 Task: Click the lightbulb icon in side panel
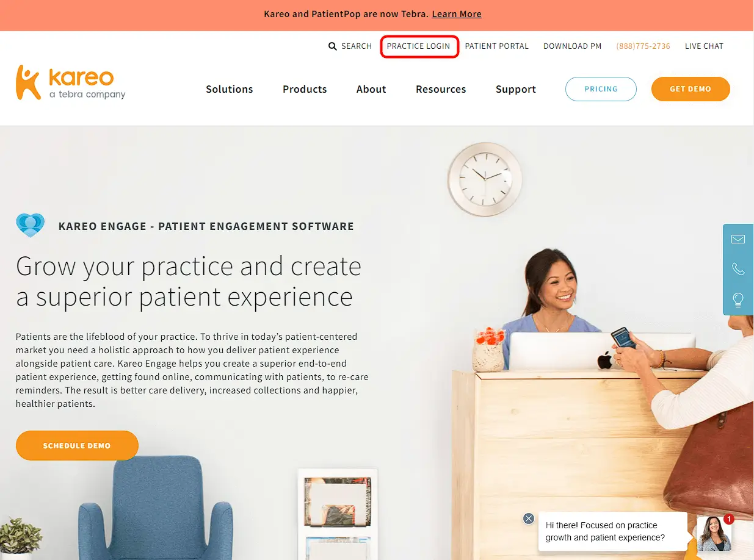(x=738, y=300)
